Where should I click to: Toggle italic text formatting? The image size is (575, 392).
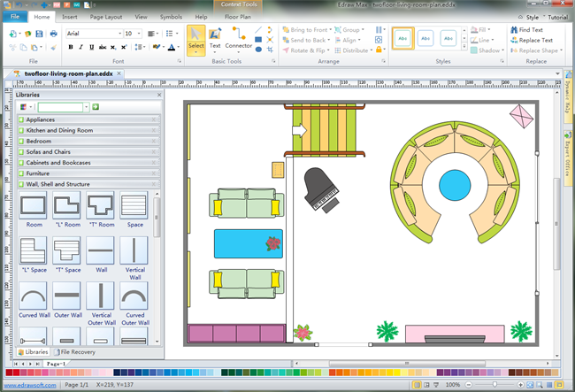point(81,47)
